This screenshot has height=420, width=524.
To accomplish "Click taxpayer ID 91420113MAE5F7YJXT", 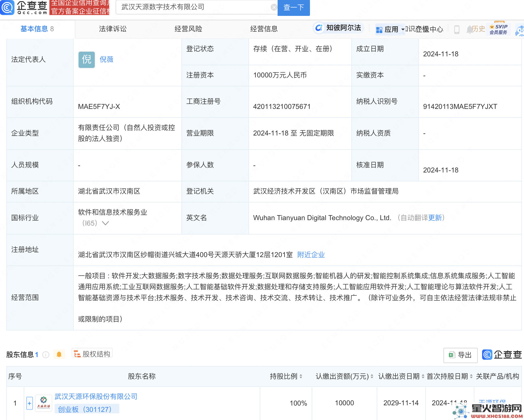I will 460,107.
